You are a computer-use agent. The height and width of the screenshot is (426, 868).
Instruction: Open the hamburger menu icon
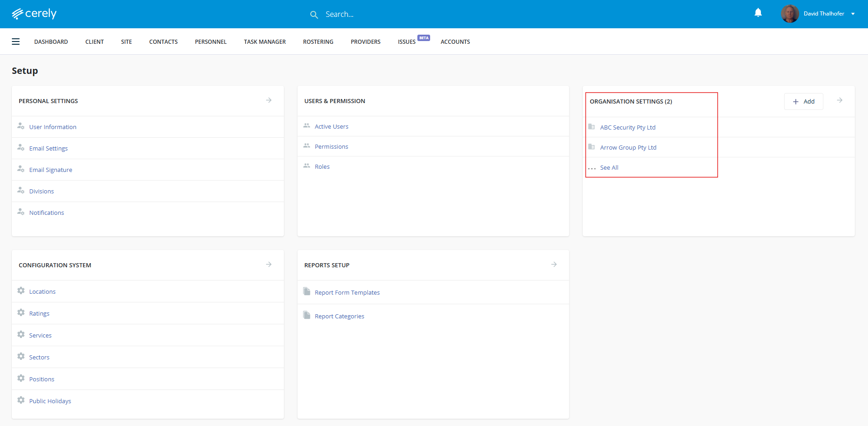[16, 42]
